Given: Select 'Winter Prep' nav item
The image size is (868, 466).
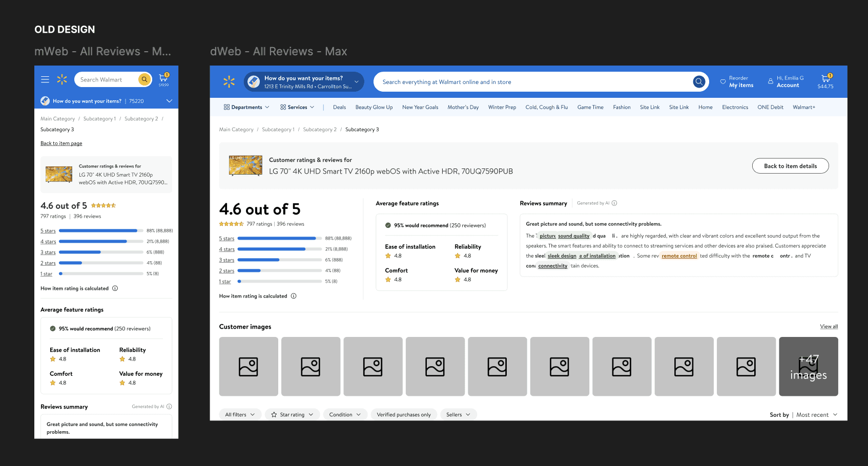Looking at the screenshot, I should click(502, 107).
